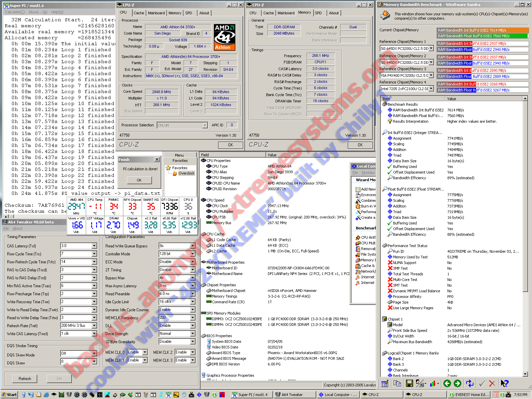Open the CPU Arithmetic benchmark icon

pyautogui.click(x=358, y=237)
